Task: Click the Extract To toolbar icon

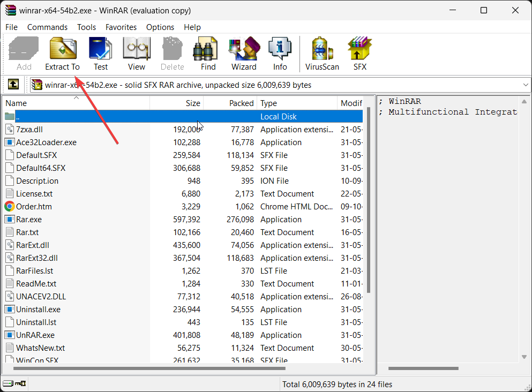Action: point(63,49)
